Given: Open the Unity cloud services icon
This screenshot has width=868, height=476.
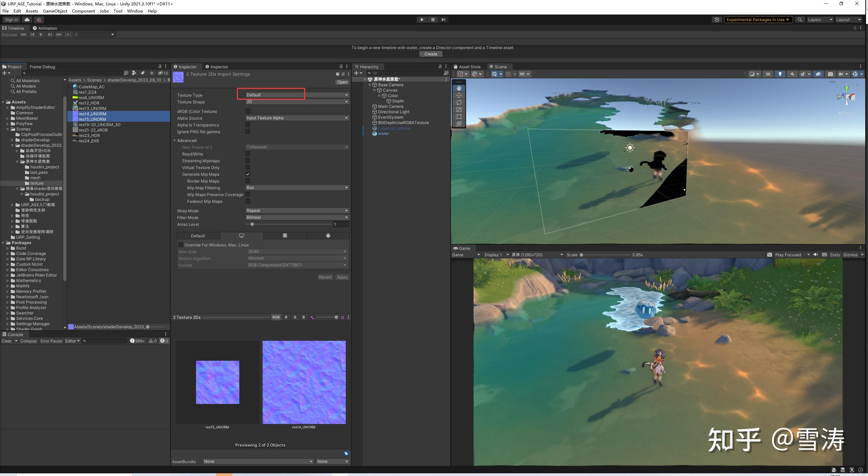Looking at the screenshot, I should [x=27, y=20].
